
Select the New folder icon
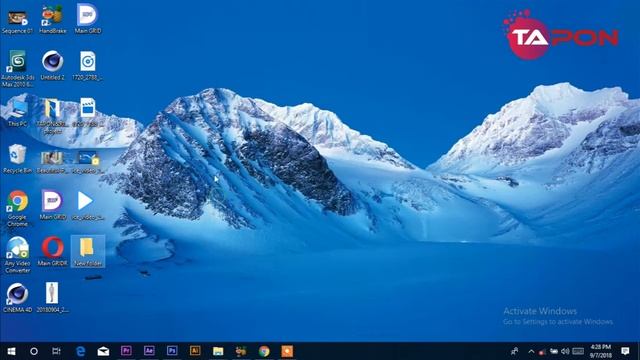88,252
